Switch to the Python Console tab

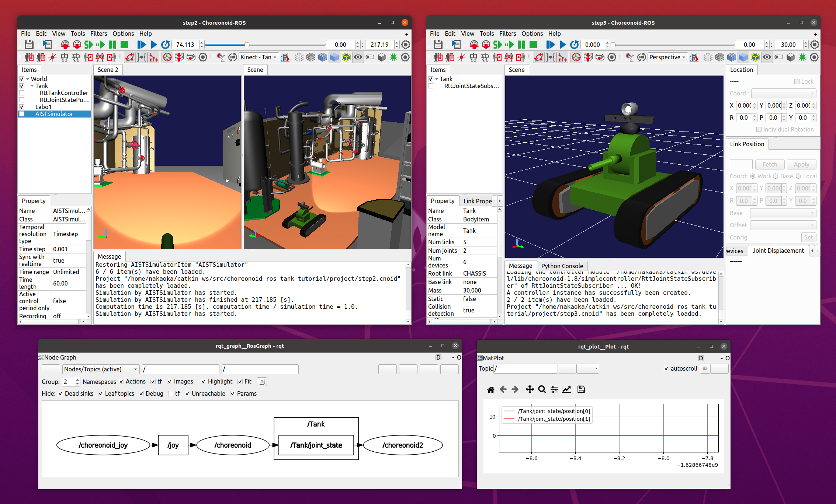(562, 266)
